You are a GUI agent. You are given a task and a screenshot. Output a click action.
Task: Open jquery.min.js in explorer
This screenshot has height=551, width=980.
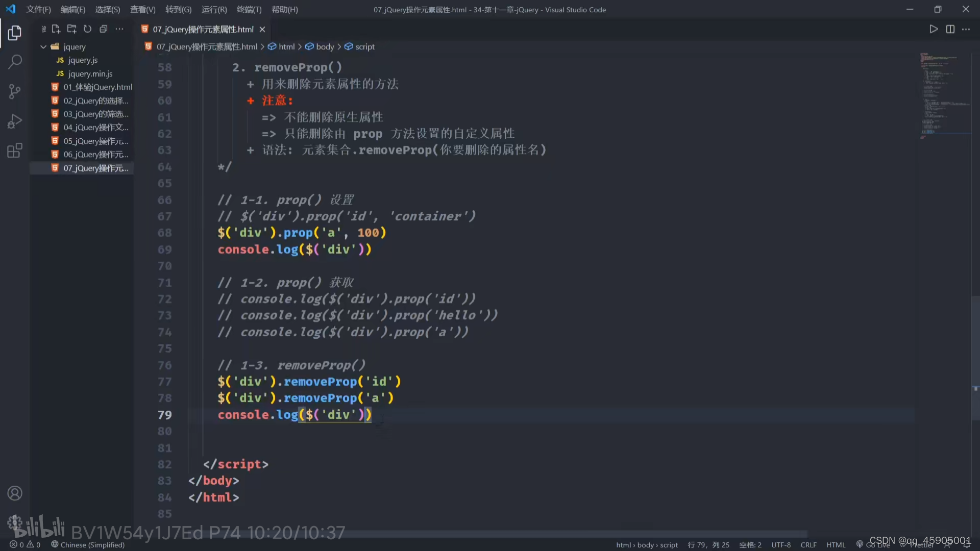(x=90, y=73)
